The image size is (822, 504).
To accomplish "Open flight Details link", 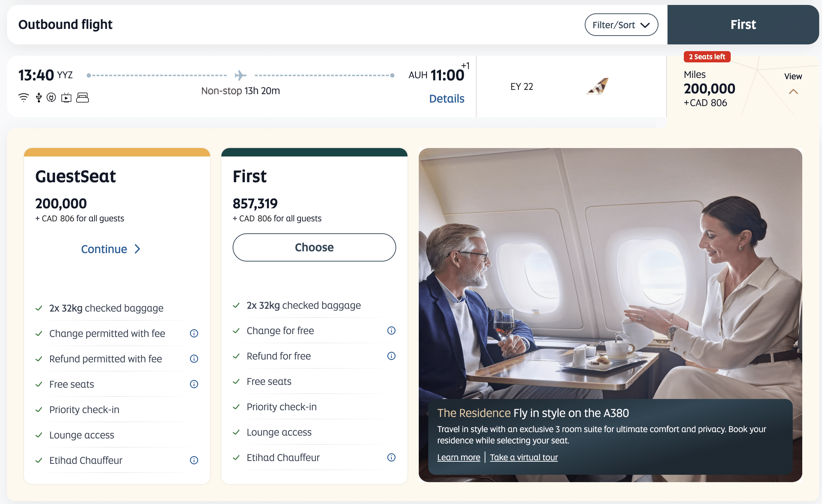I will pyautogui.click(x=447, y=99).
